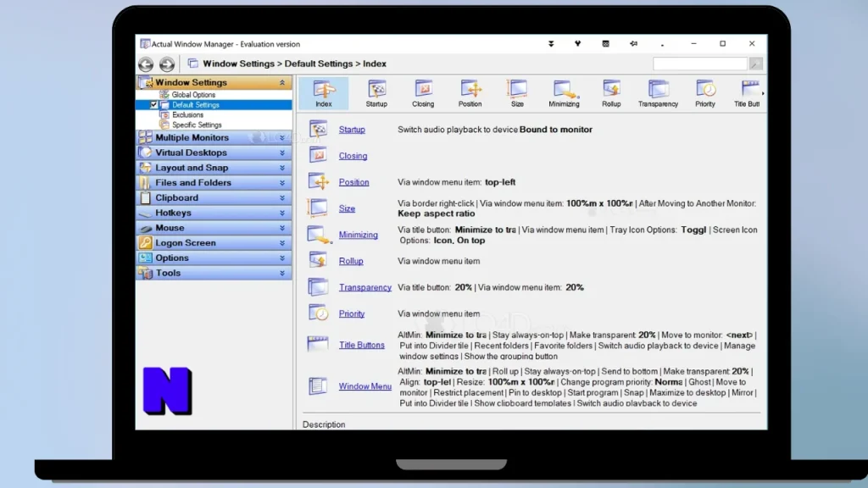
Task: Open the Size toolbar icon
Action: [517, 93]
